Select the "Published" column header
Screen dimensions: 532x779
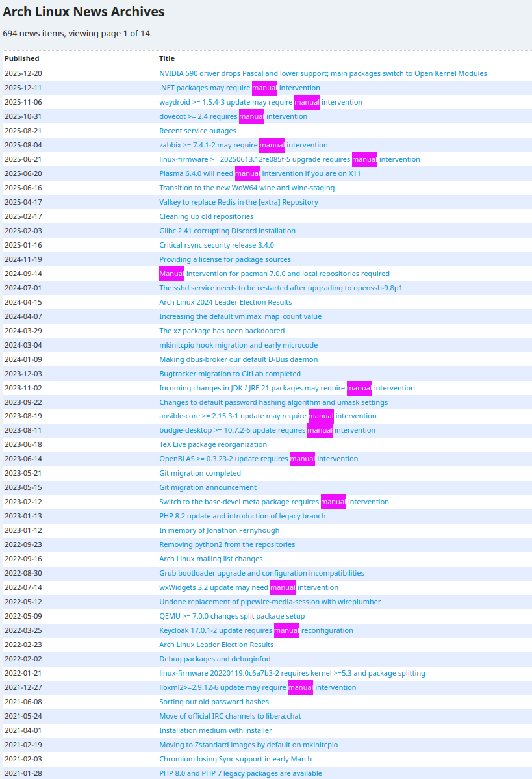[22, 58]
